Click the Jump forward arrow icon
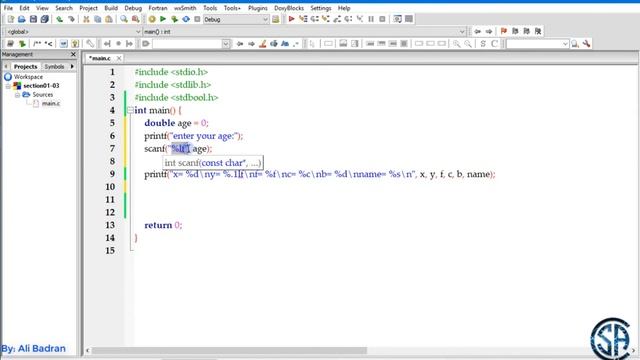Viewport: 640px width, 360px height. [x=489, y=31]
